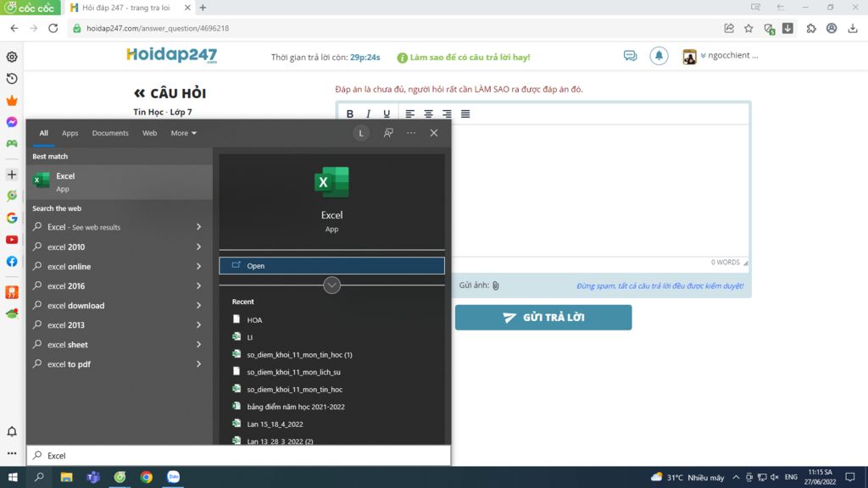Expand the 'excel to pdf' suggestion arrow
The width and height of the screenshot is (868, 488).
point(198,364)
